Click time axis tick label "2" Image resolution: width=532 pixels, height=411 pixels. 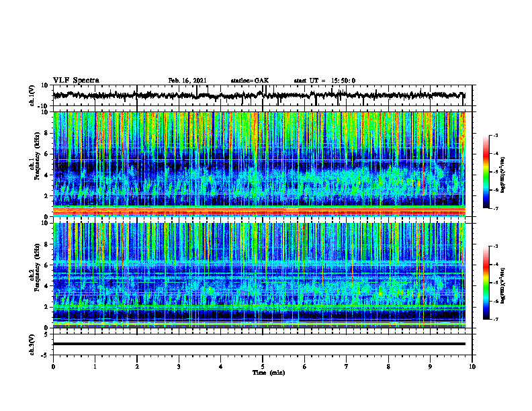click(x=137, y=367)
